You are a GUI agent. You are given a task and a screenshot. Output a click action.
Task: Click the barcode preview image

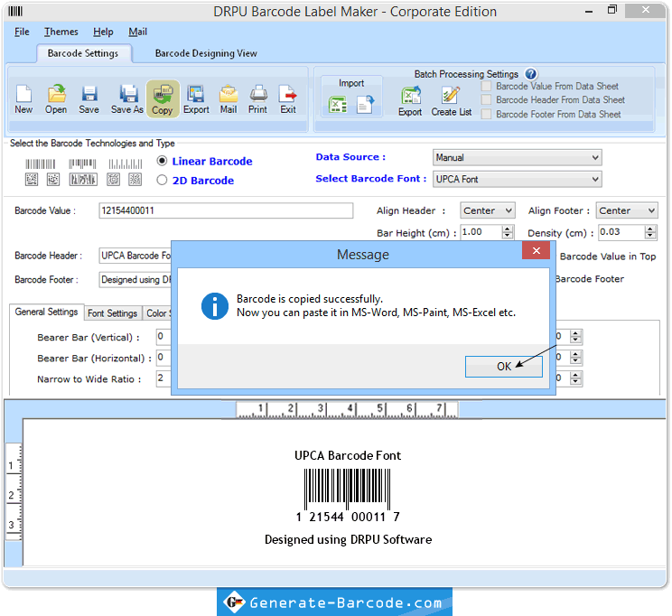(347, 489)
